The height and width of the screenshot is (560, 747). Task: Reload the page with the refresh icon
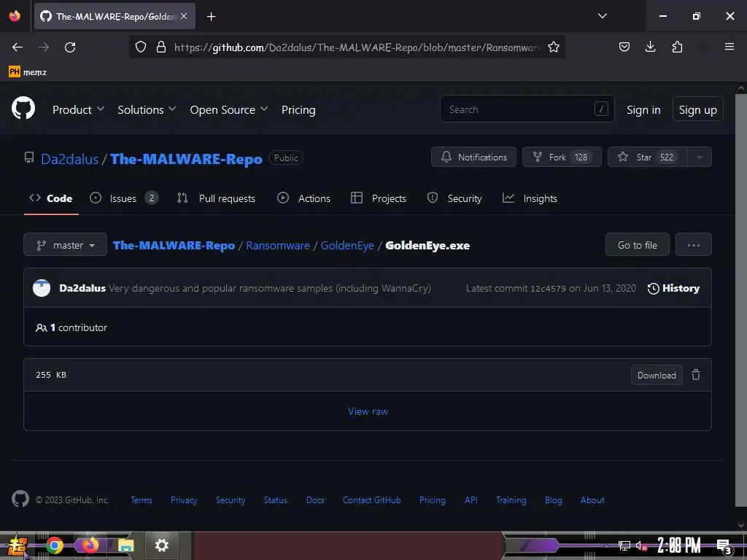[x=70, y=47]
